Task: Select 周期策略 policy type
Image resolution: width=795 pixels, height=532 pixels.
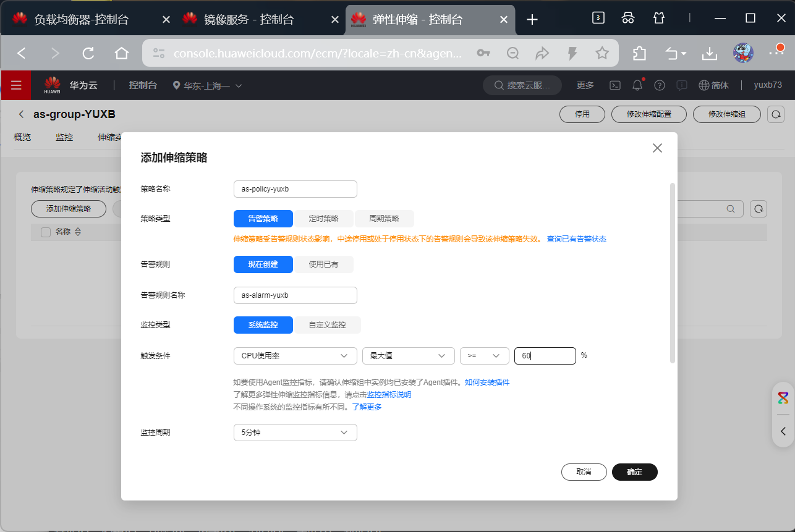Action: click(x=384, y=219)
